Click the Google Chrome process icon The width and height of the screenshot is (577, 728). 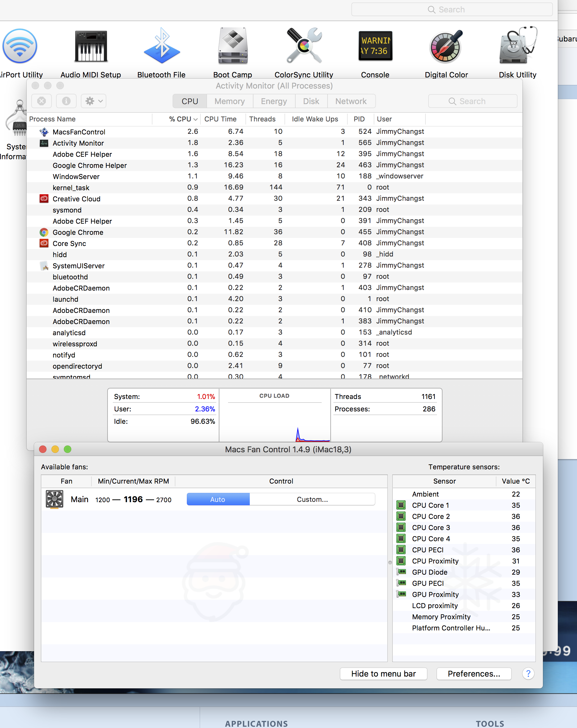[44, 232]
